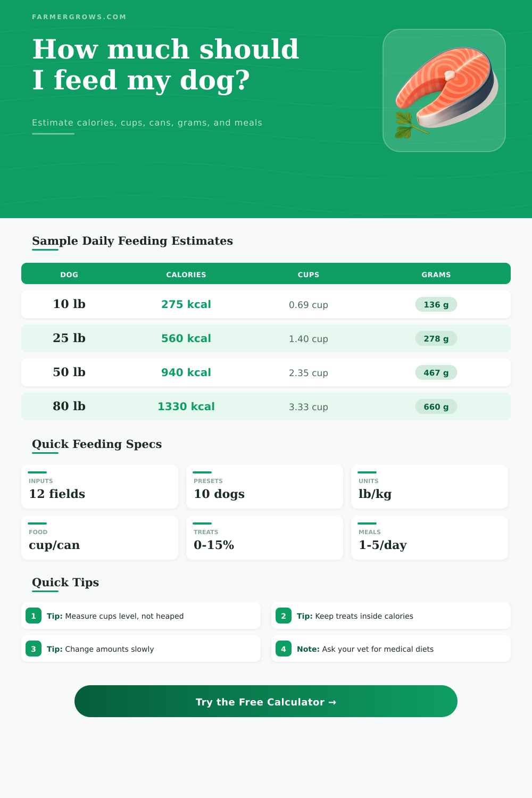Click the CUPS column header
This screenshot has height=798, width=532.
[309, 275]
